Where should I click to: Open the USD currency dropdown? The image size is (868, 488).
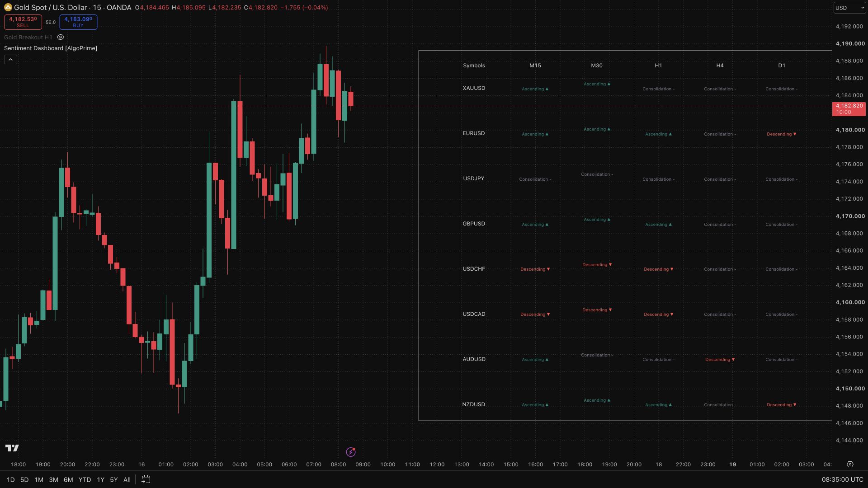849,7
